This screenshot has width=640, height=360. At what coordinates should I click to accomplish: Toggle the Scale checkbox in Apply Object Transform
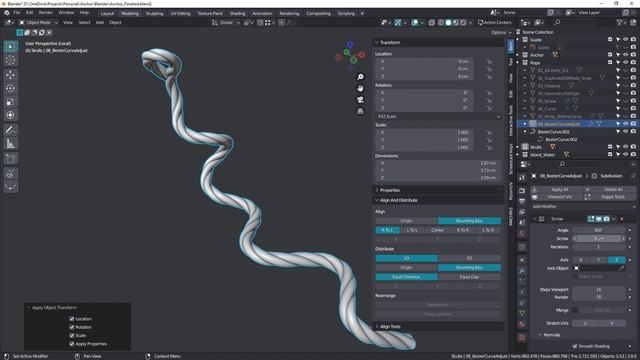point(72,336)
